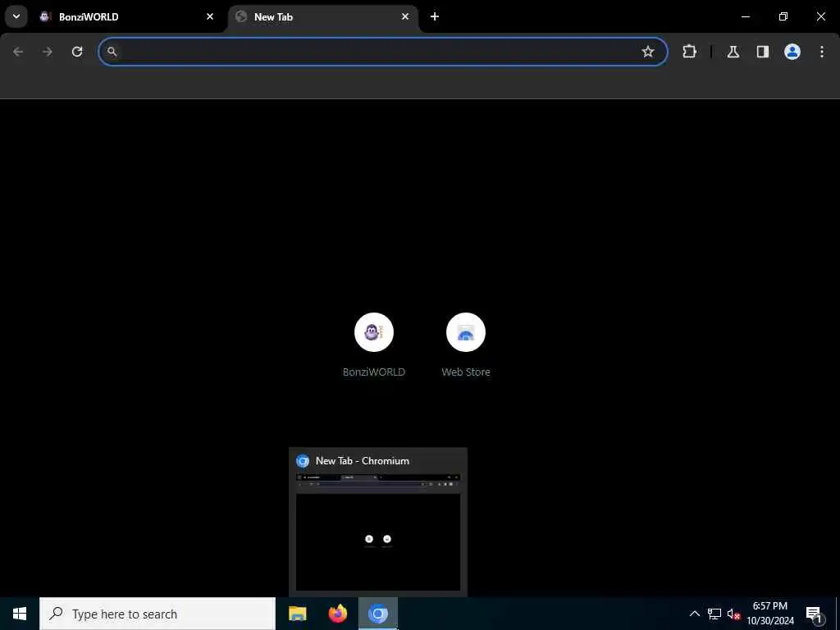This screenshot has width=840, height=630.
Task: Close the New Tab tab
Action: point(405,16)
